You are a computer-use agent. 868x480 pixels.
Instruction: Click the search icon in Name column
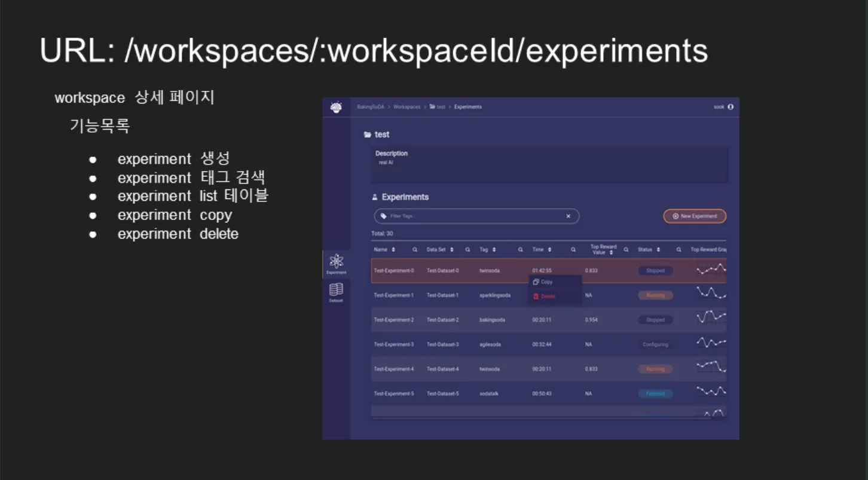pyautogui.click(x=415, y=250)
